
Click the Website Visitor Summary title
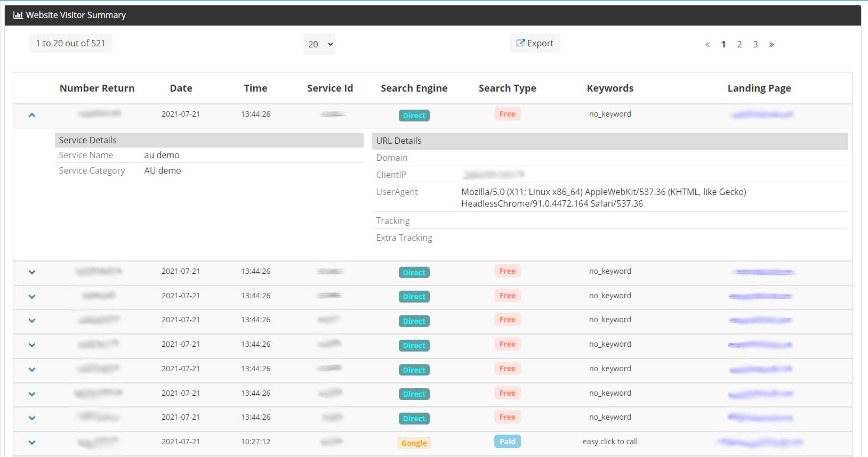click(76, 15)
